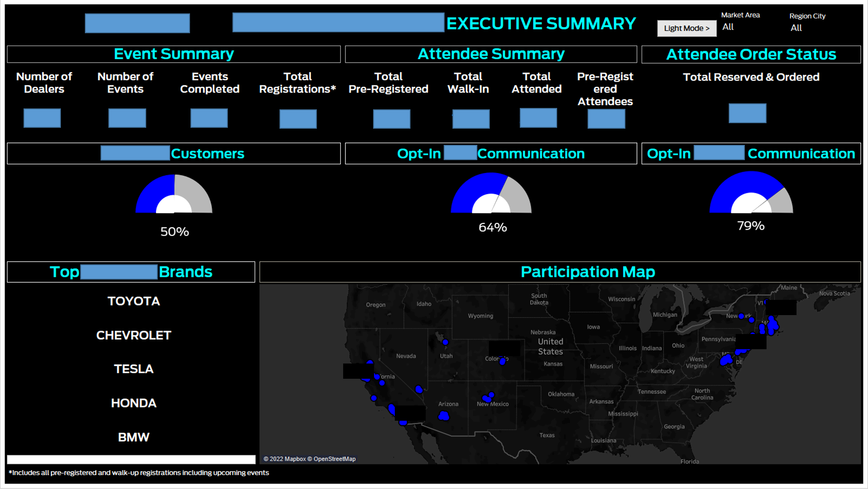
Task: Click the Total Reserved & Ordered value
Action: (x=747, y=113)
